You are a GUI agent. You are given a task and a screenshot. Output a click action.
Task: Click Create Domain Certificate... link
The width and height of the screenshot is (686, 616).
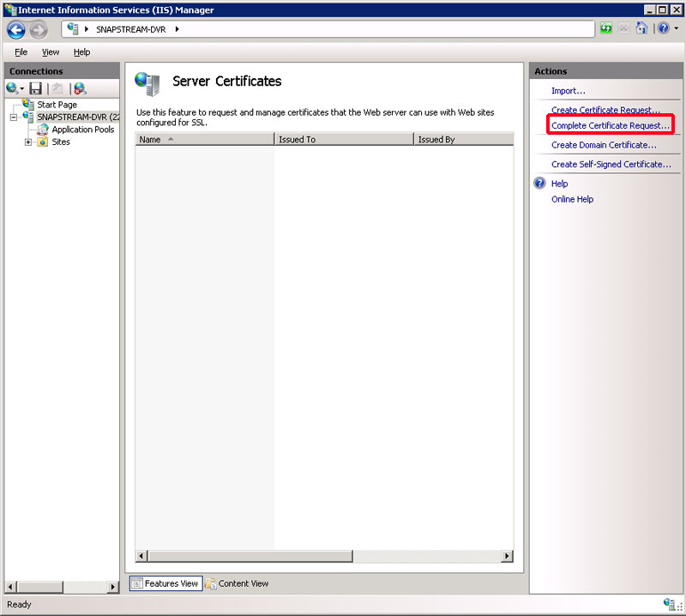tap(604, 145)
